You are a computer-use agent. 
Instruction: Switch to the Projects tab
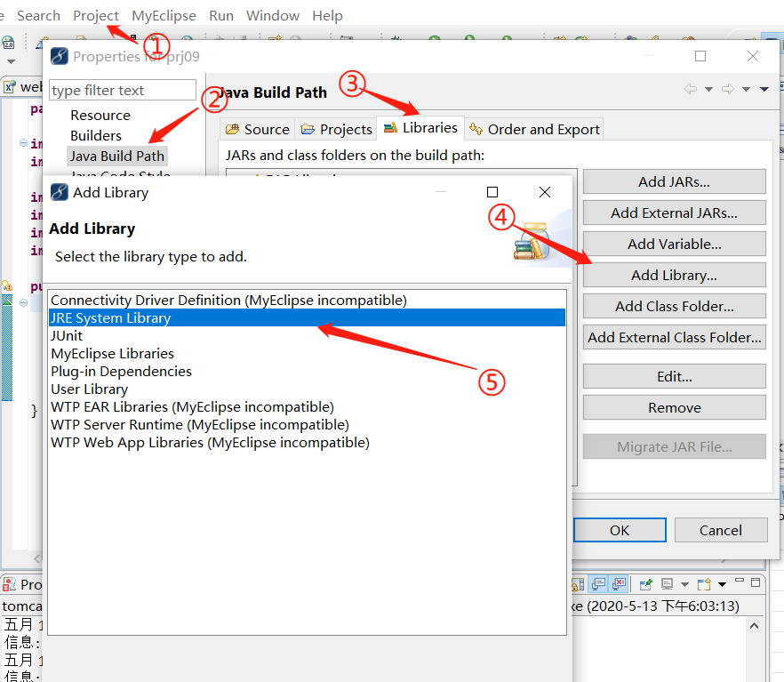click(336, 130)
